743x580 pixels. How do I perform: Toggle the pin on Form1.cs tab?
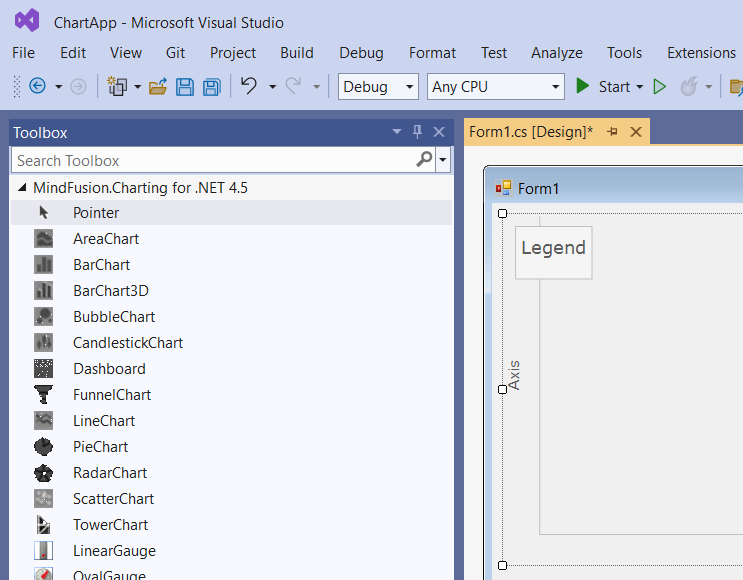(612, 131)
